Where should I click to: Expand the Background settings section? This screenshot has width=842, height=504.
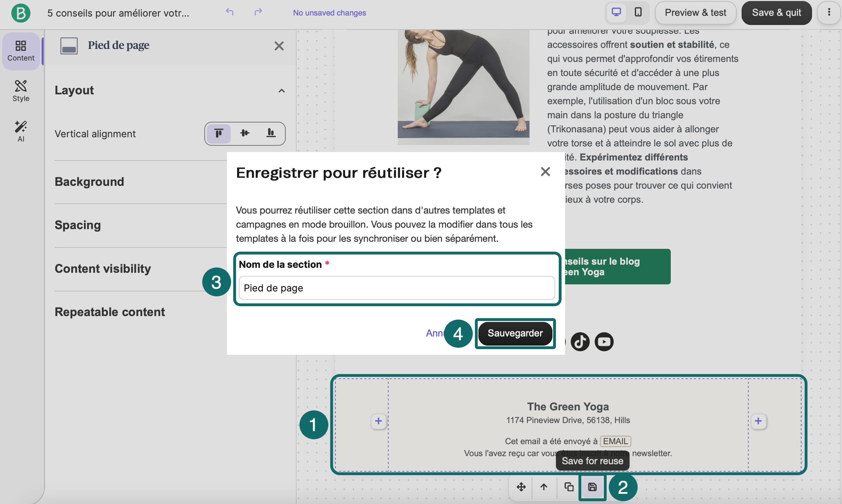89,182
